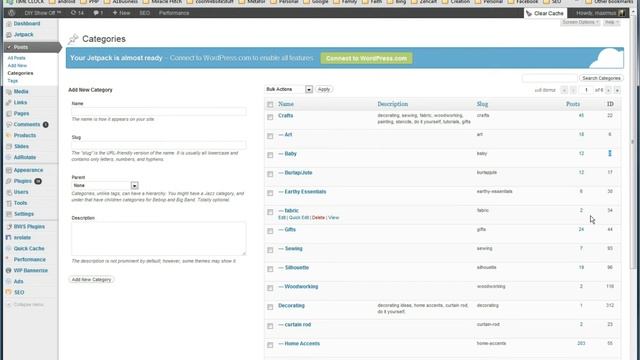
Task: Click the Quick Cache sidebar icon
Action: click(9, 249)
